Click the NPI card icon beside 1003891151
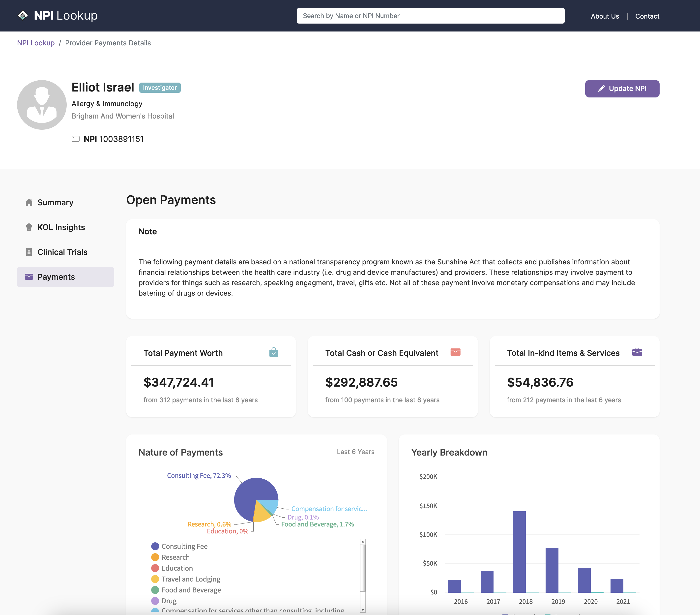The image size is (700, 615). point(75,139)
